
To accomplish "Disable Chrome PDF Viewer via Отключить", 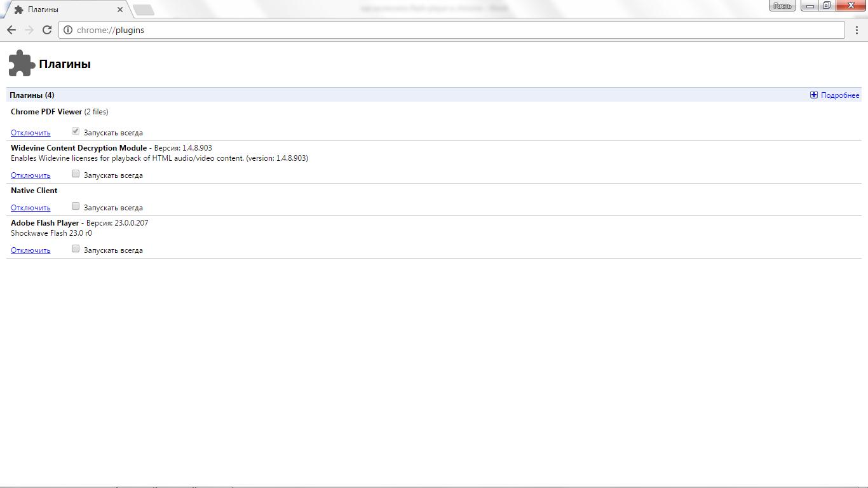I will 31,133.
